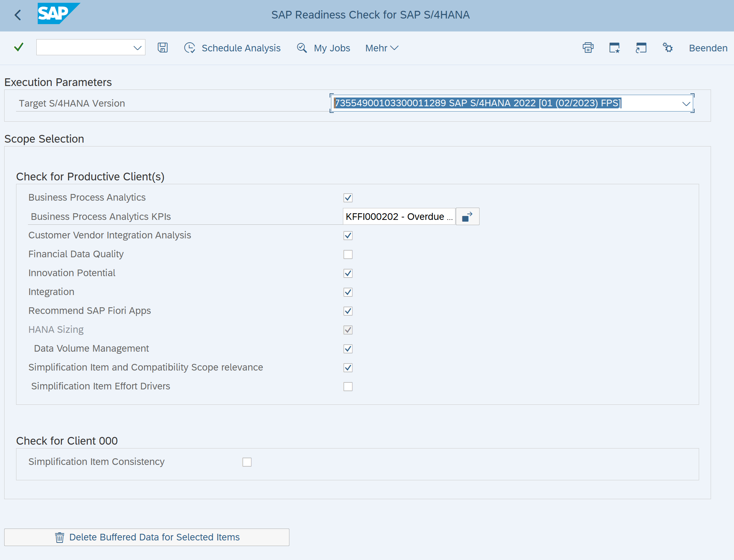Click the trash icon on delete button
734x560 pixels.
pyautogui.click(x=59, y=537)
